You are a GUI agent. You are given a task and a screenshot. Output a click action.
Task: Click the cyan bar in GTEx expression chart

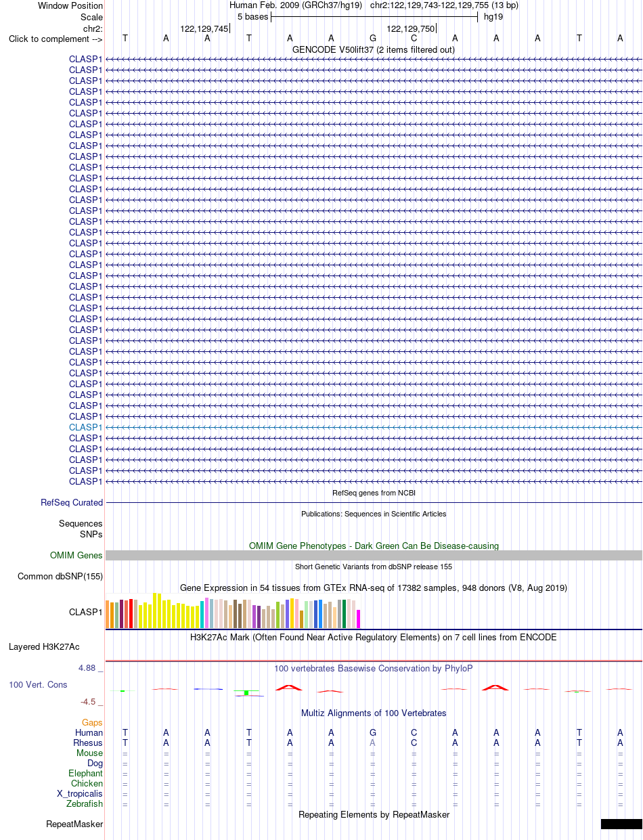pyautogui.click(x=202, y=614)
